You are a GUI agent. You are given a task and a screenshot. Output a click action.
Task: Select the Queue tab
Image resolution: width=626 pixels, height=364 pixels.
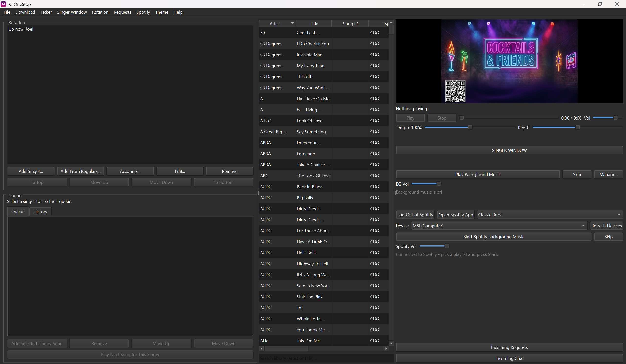tap(18, 211)
